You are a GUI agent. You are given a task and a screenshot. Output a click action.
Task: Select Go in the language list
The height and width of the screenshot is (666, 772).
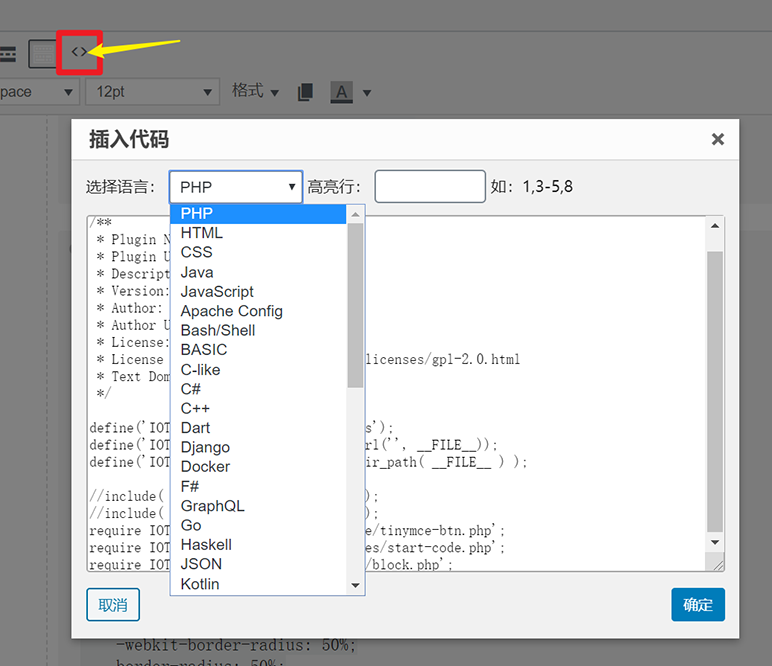click(x=258, y=525)
